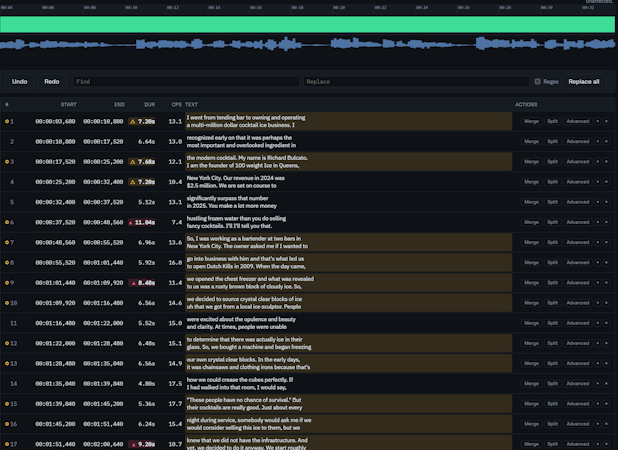Click the 00:20 marker on the time ruler

(x=339, y=7)
